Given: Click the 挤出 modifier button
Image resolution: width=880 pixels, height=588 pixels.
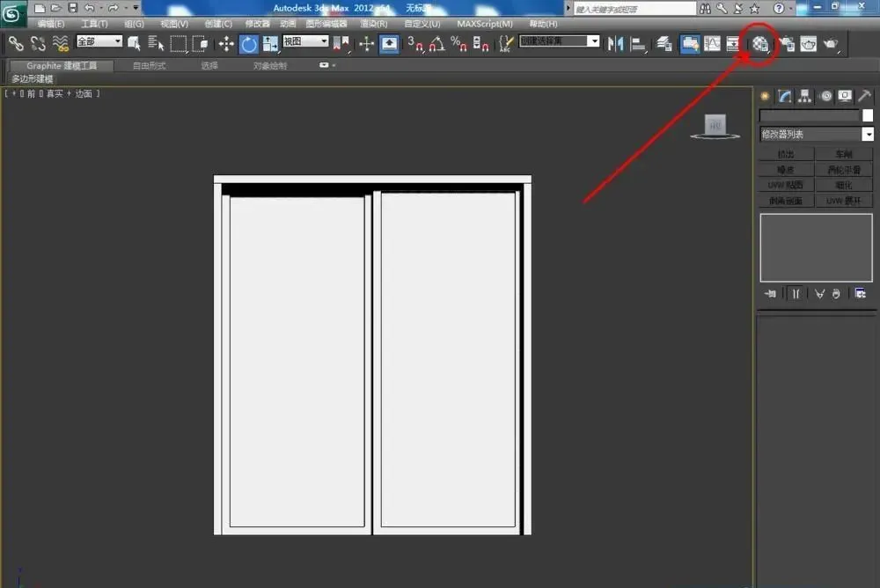Looking at the screenshot, I should tap(786, 154).
